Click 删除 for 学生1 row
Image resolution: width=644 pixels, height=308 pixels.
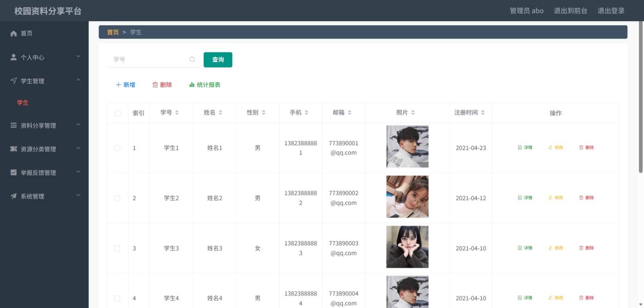tap(586, 147)
